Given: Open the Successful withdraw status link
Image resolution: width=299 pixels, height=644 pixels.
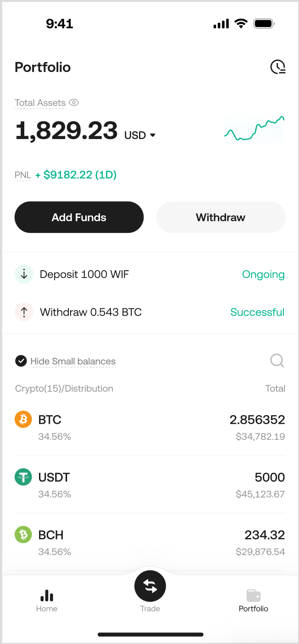Looking at the screenshot, I should 257,312.
